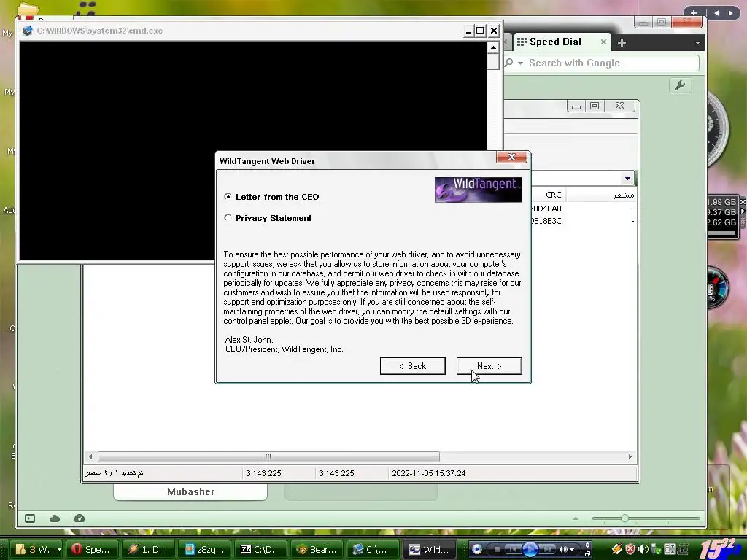Click the sidebar next gadgets arrow
The width and height of the screenshot is (747, 560).
tap(730, 13)
